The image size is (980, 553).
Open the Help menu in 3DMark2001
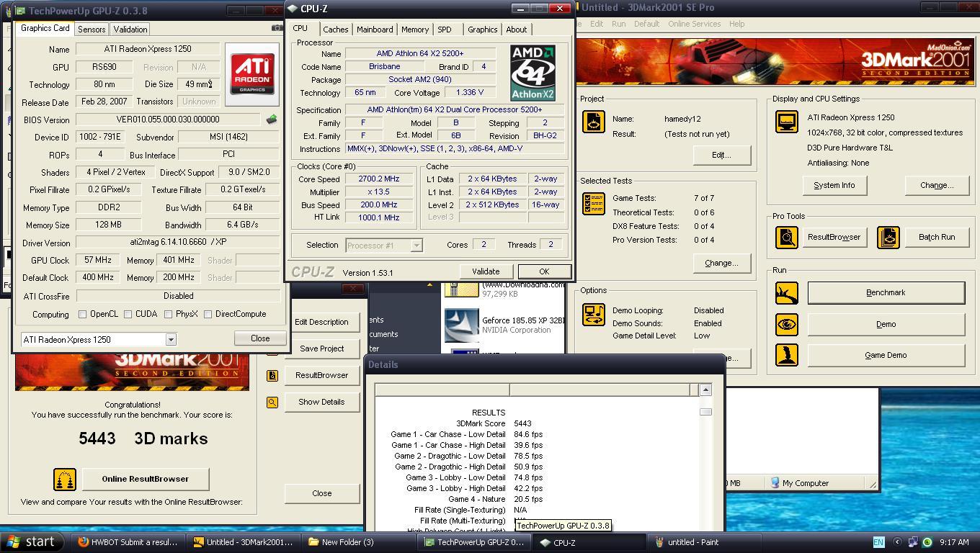pyautogui.click(x=736, y=24)
